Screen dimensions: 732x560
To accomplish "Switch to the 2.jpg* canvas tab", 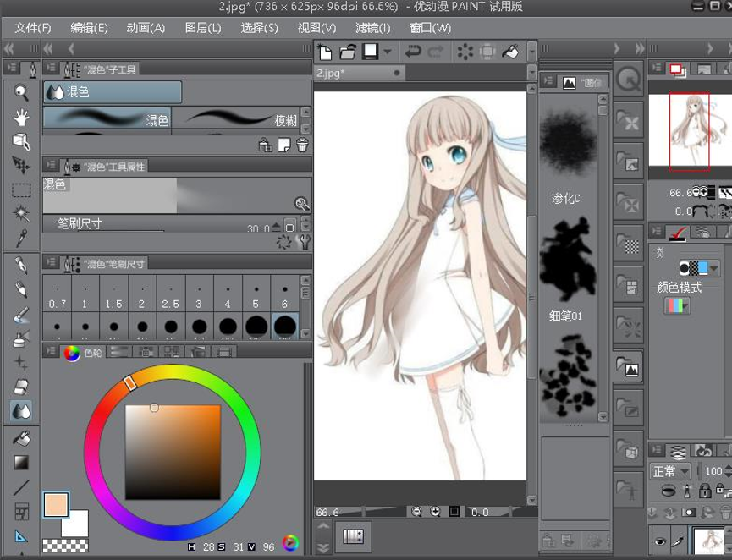I will (x=359, y=73).
